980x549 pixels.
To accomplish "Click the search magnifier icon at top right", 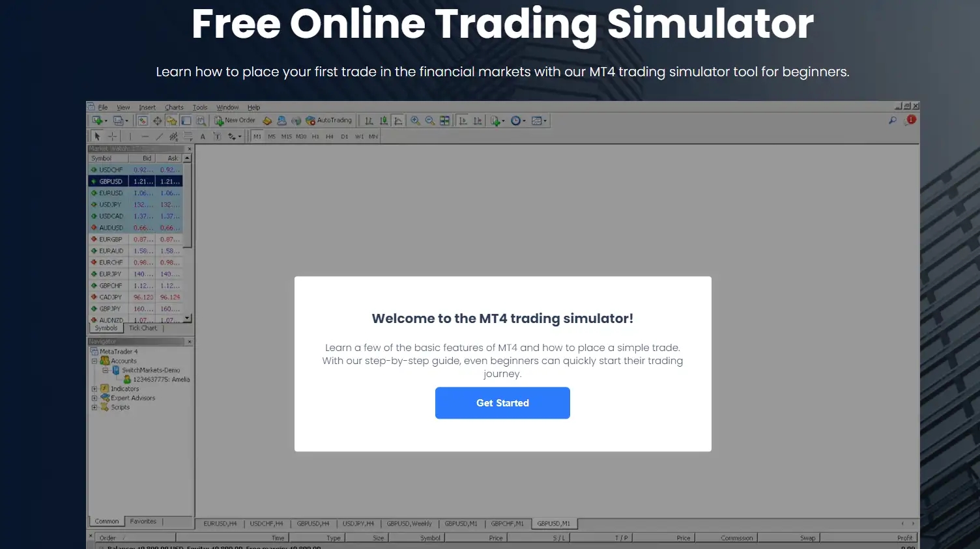I will pos(893,120).
